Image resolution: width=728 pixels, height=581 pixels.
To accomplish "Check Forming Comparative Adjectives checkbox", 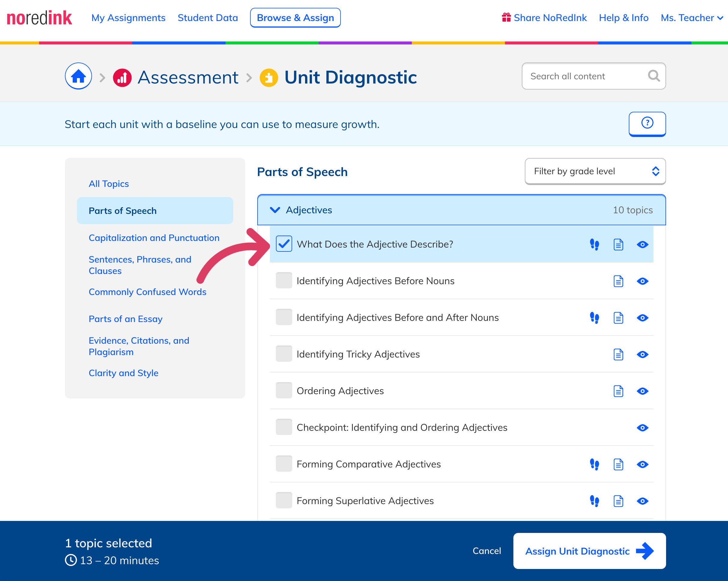I will pos(284,464).
